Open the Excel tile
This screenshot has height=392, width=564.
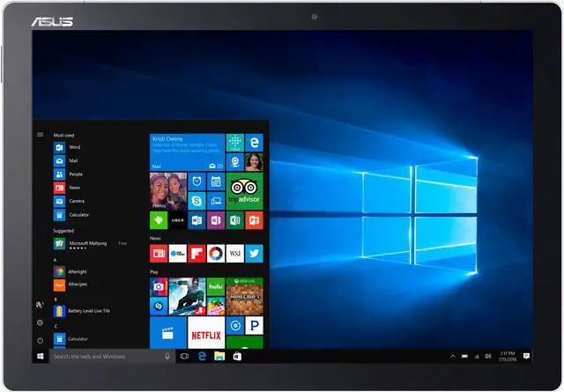(235, 220)
